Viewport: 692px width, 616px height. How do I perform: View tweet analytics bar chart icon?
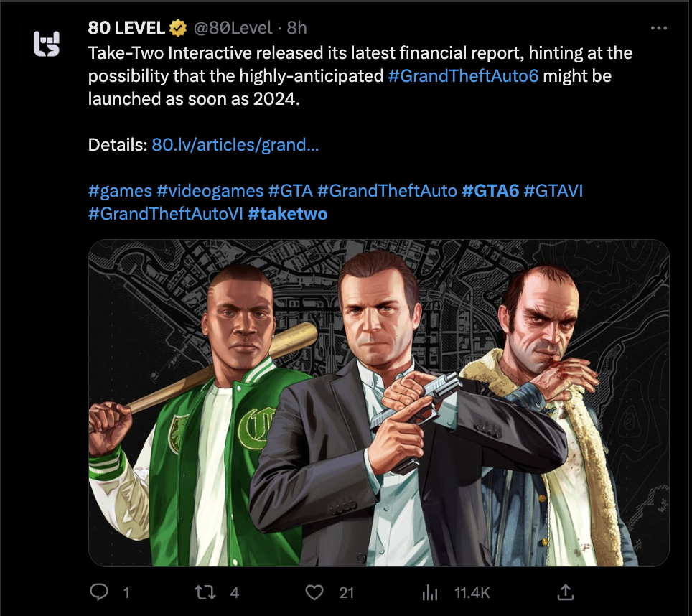click(430, 592)
